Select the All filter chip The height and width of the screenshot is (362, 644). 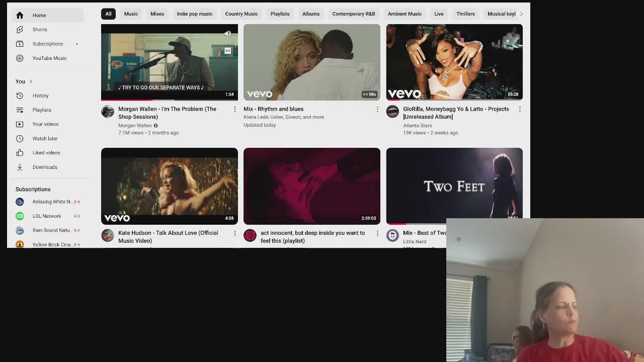tap(108, 14)
